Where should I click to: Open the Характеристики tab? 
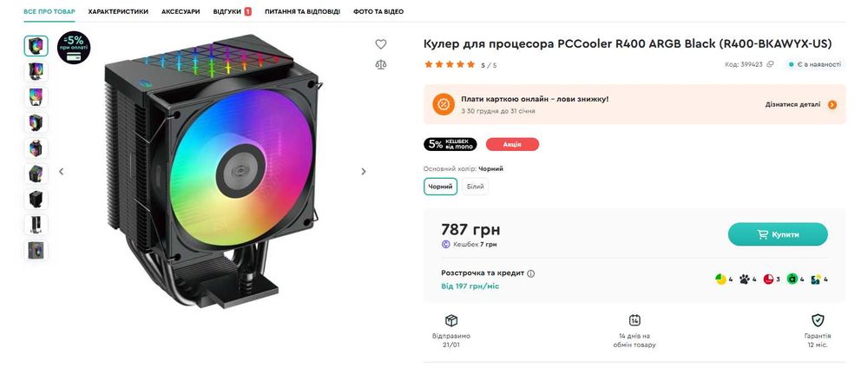pos(118,11)
